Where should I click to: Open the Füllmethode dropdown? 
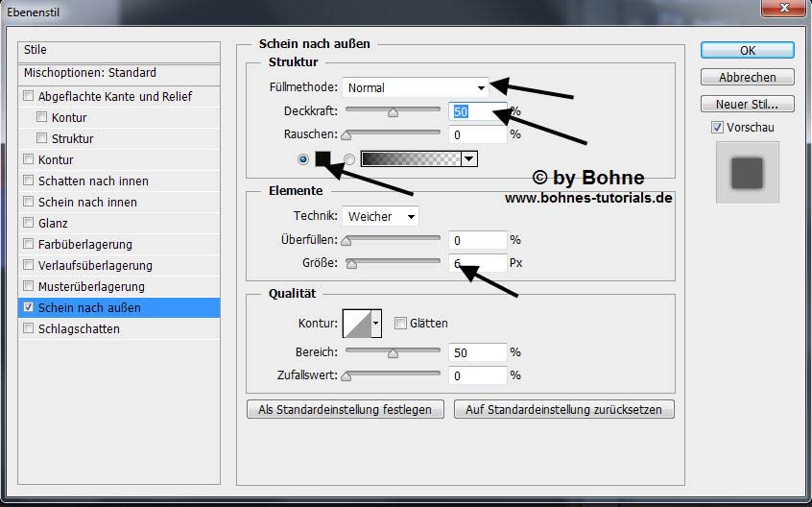pyautogui.click(x=416, y=87)
